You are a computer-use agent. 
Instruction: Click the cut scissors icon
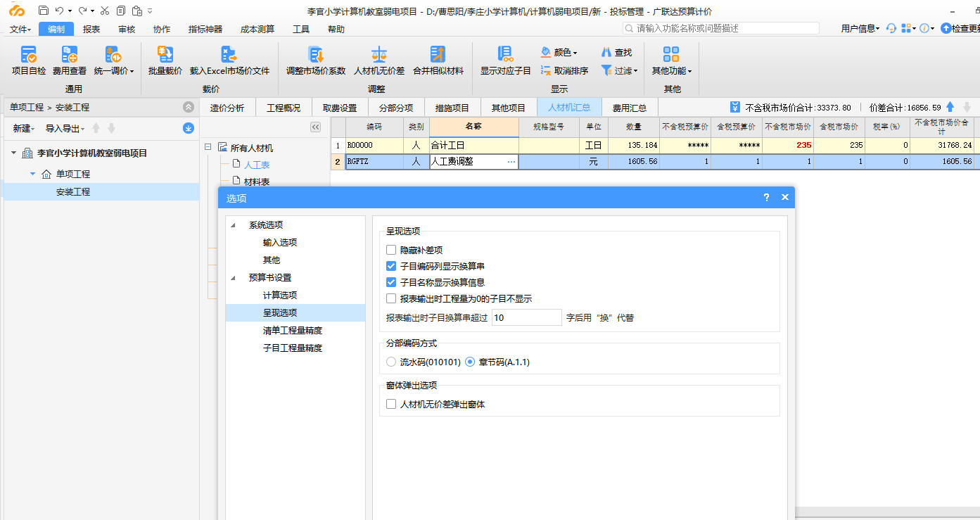(x=105, y=11)
